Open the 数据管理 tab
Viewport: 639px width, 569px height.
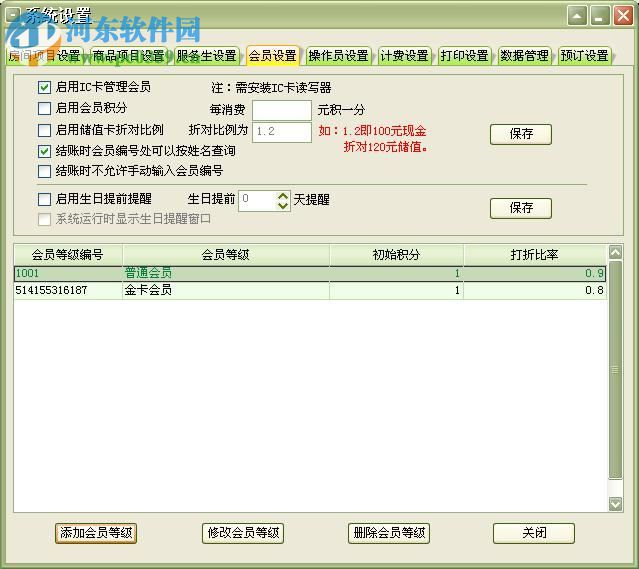524,56
